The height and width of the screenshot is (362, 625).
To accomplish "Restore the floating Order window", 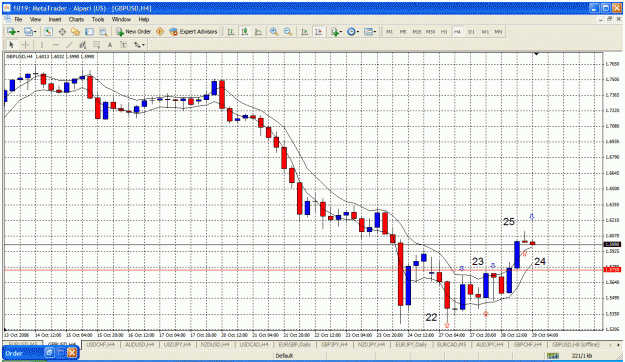I will (49, 353).
